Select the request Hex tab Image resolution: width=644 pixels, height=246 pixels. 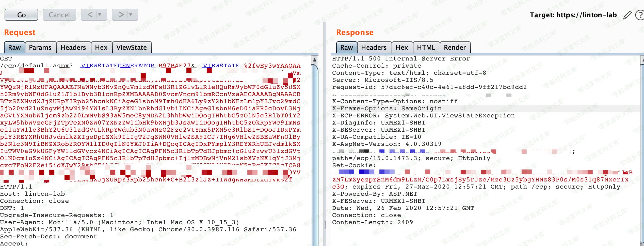pos(101,48)
